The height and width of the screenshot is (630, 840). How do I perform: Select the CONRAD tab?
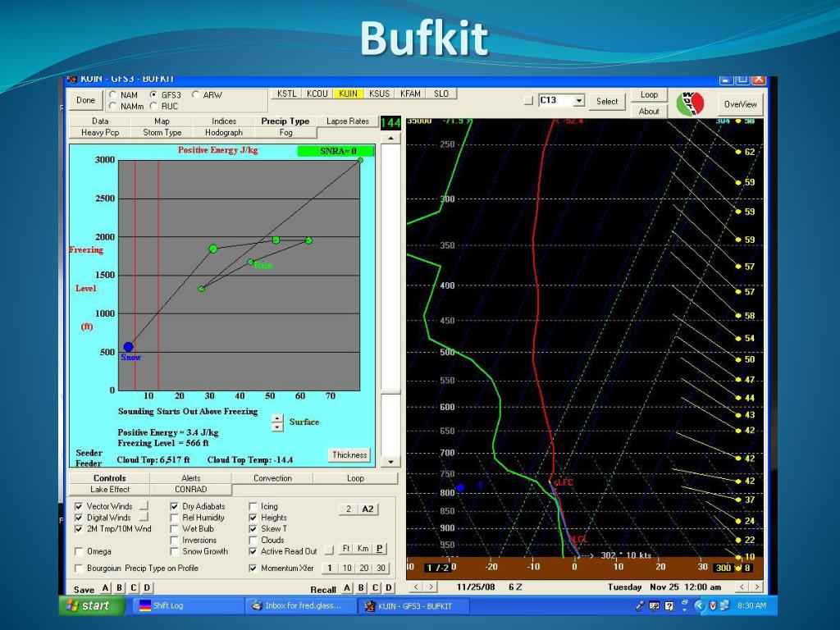[x=190, y=489]
